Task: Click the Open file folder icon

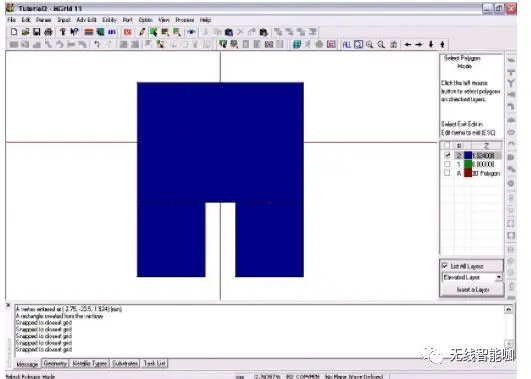Action: [x=25, y=32]
